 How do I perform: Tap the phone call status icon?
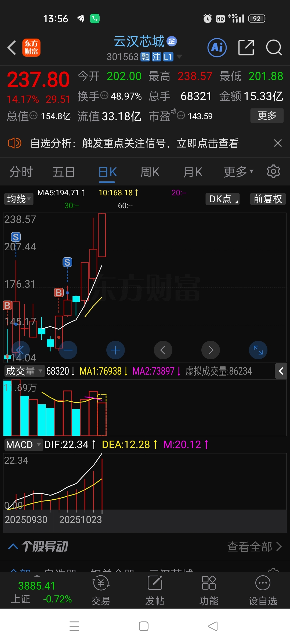(95, 19)
